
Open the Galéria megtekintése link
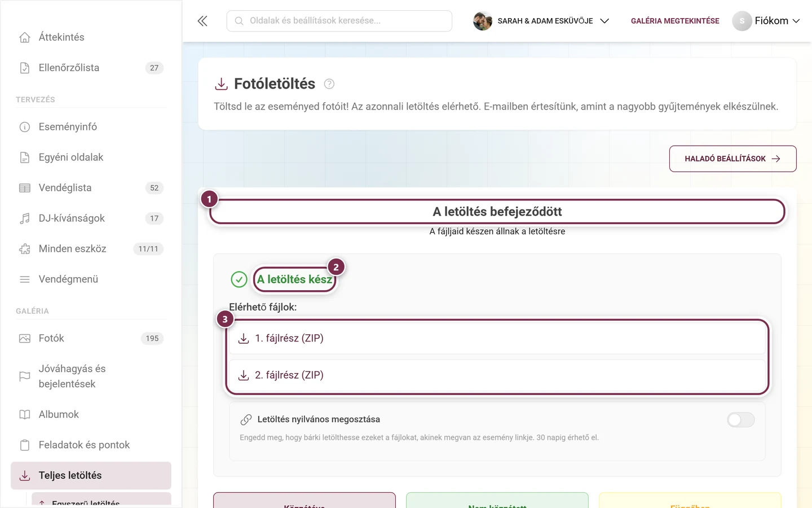pos(675,21)
